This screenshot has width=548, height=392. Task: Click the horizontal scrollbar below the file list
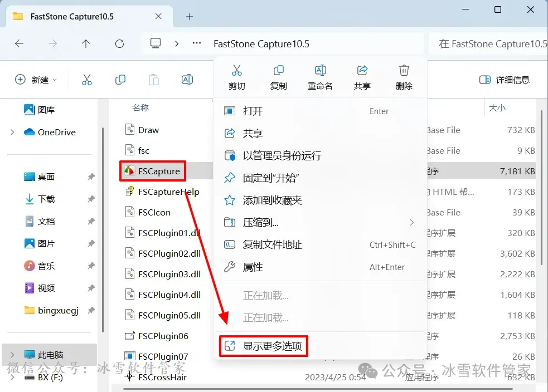point(318,389)
